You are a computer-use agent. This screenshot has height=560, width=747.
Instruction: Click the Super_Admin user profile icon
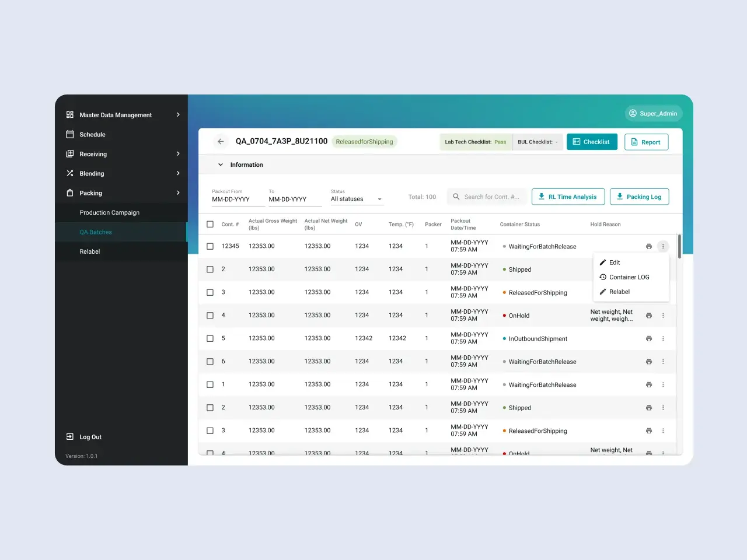633,113
